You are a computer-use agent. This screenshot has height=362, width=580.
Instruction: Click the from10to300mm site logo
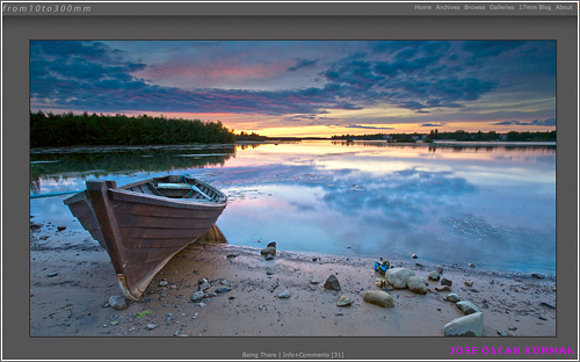(47, 9)
